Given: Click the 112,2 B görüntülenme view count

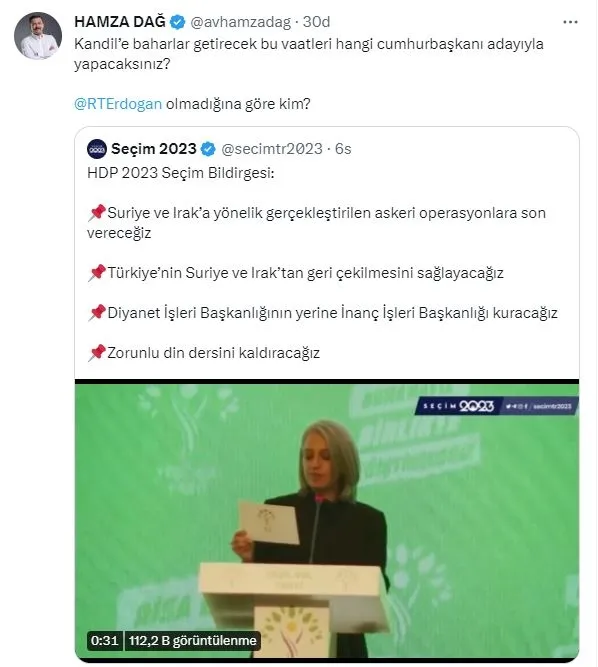Looking at the screenshot, I should 193,640.
